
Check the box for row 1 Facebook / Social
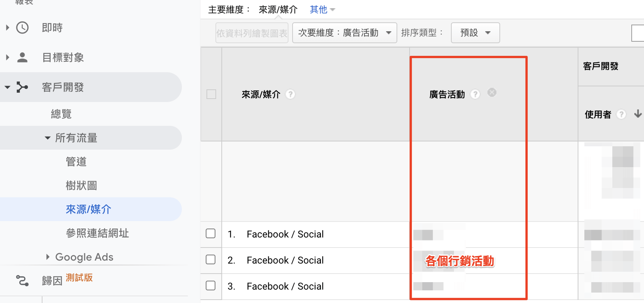[211, 233]
